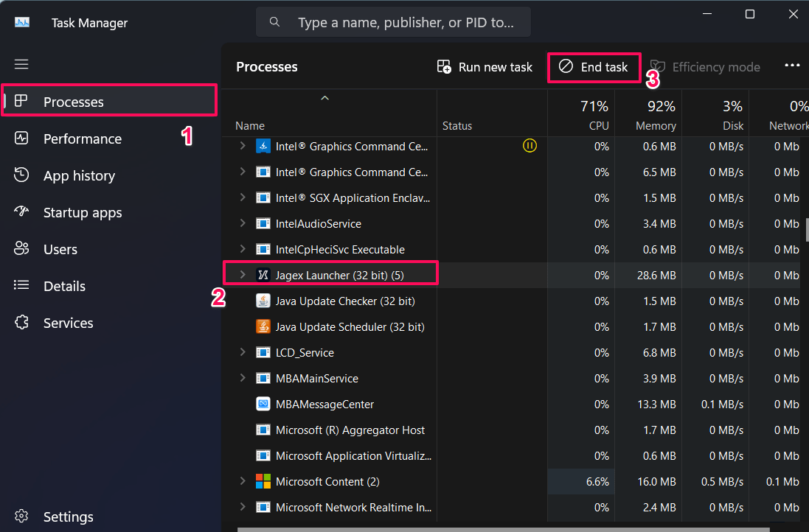Click the Run new task button
Image resolution: width=809 pixels, height=532 pixels.
[x=485, y=67]
